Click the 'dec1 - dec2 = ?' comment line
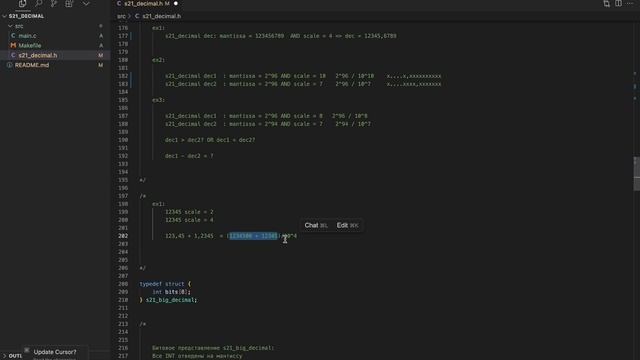This screenshot has height=360, width=640. pos(189,156)
